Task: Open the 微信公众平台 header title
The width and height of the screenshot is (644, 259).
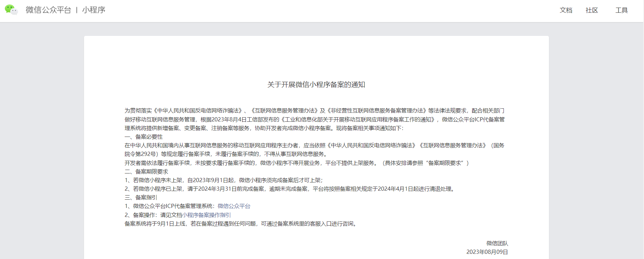Action: (48, 10)
